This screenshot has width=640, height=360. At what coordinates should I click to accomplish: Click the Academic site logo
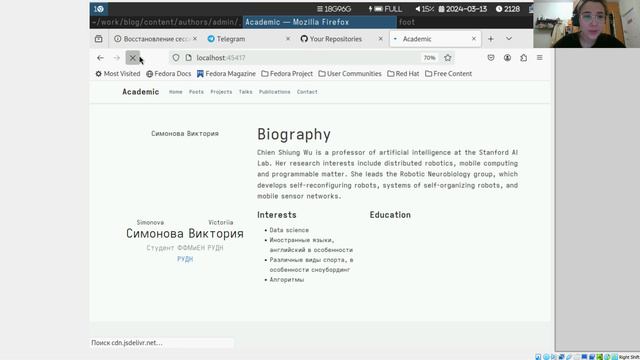pyautogui.click(x=140, y=92)
